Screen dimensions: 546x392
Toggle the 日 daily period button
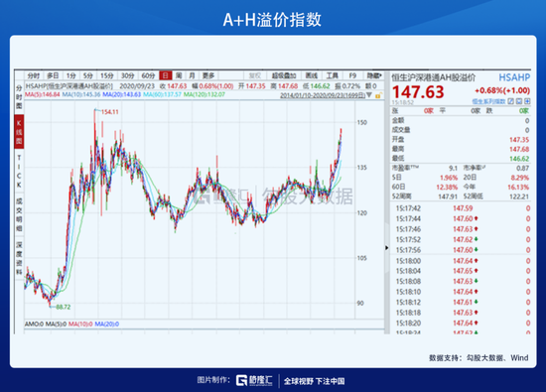(x=166, y=75)
